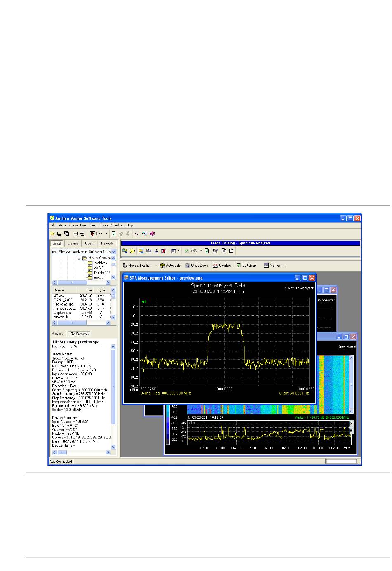
Task: Click the Spectrogram window vertical scrollbar
Action: click(x=352, y=384)
